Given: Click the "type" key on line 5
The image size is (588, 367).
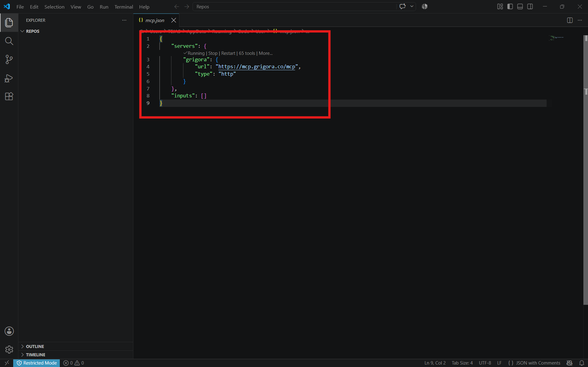Looking at the screenshot, I should [x=204, y=73].
